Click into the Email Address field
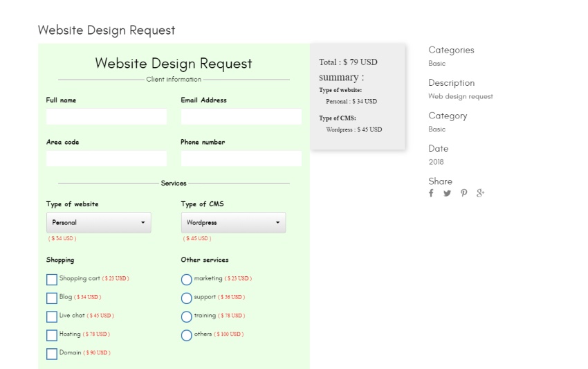This screenshot has height=369, width=588. click(x=241, y=116)
